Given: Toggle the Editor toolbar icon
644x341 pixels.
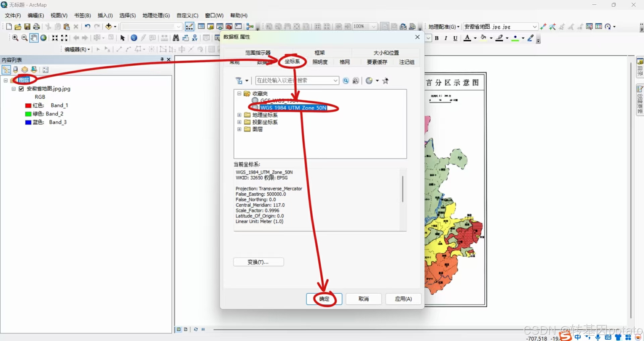Looking at the screenshot, I should (190, 27).
